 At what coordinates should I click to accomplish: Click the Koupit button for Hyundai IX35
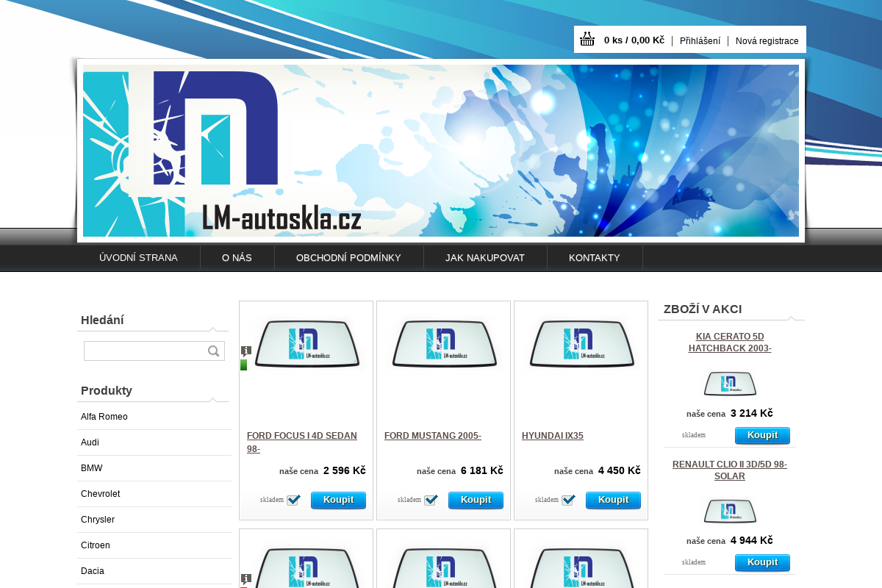tap(613, 500)
